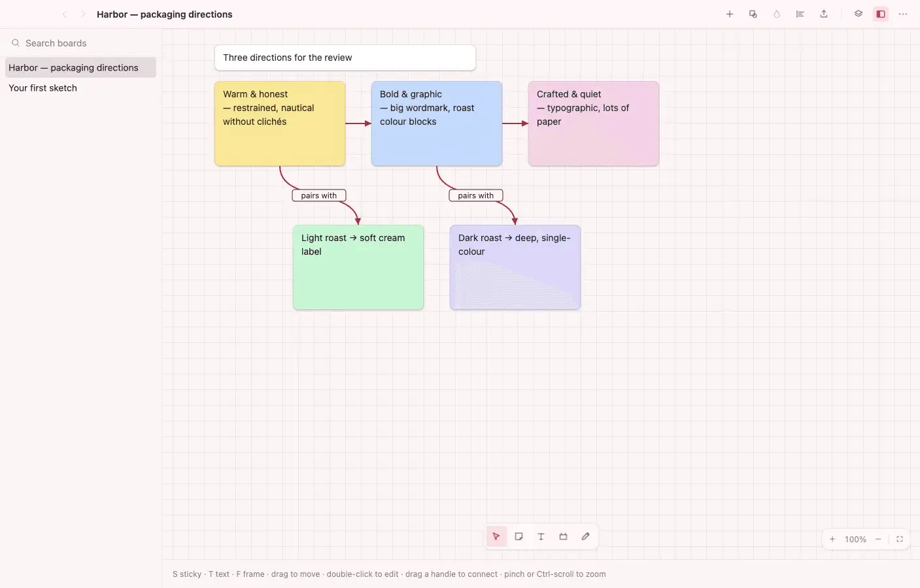Open the shapes insert tool in top toolbar
This screenshot has height=588, width=920.
click(753, 14)
